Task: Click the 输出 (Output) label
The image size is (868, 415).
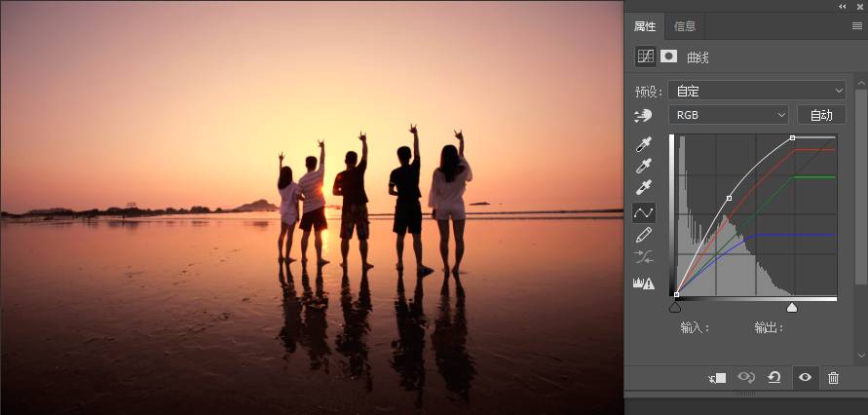Action: click(769, 327)
